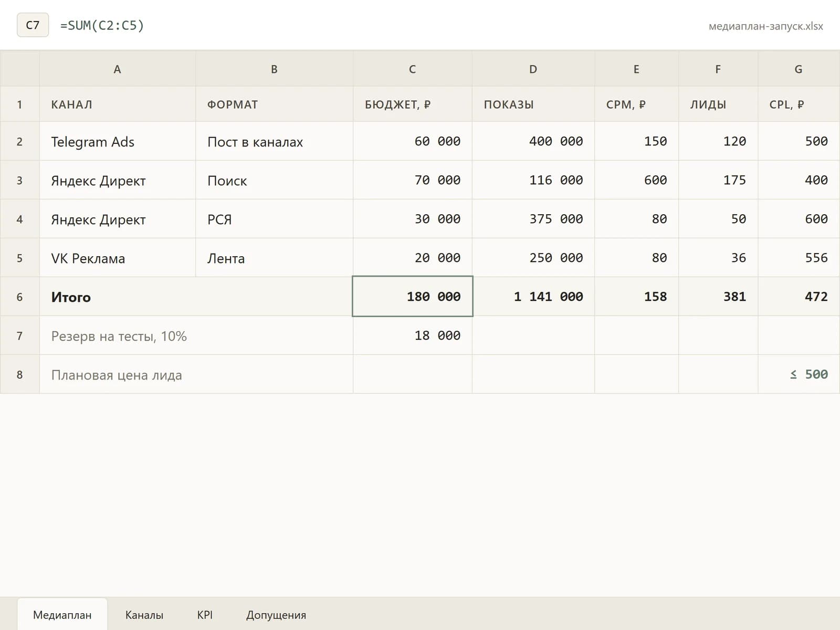Select column E header
This screenshot has width=840, height=630.
[636, 69]
